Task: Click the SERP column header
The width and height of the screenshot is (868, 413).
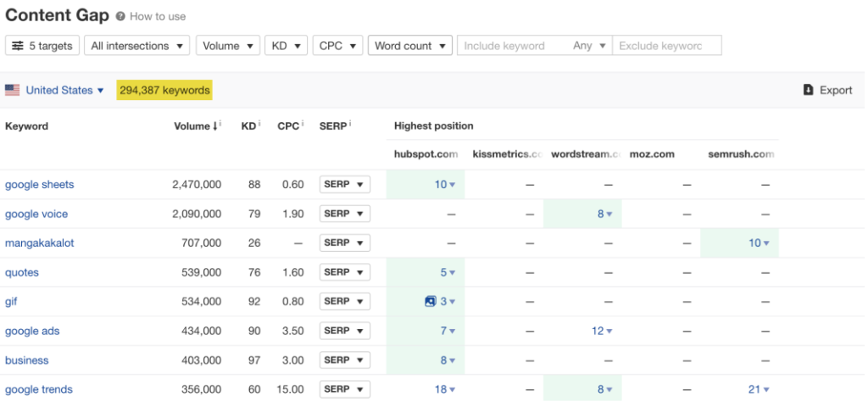Action: [x=332, y=126]
